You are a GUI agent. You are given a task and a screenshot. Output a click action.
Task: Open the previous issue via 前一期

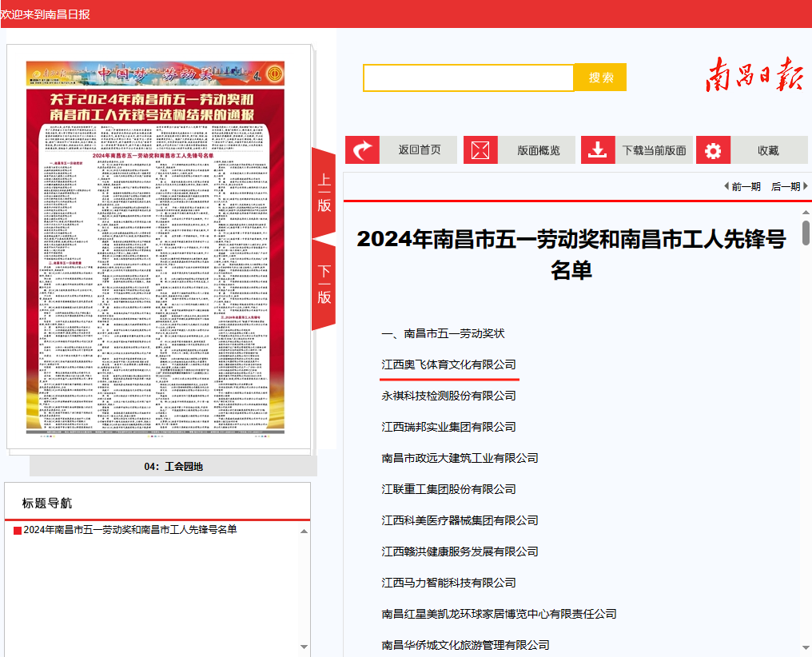point(742,186)
